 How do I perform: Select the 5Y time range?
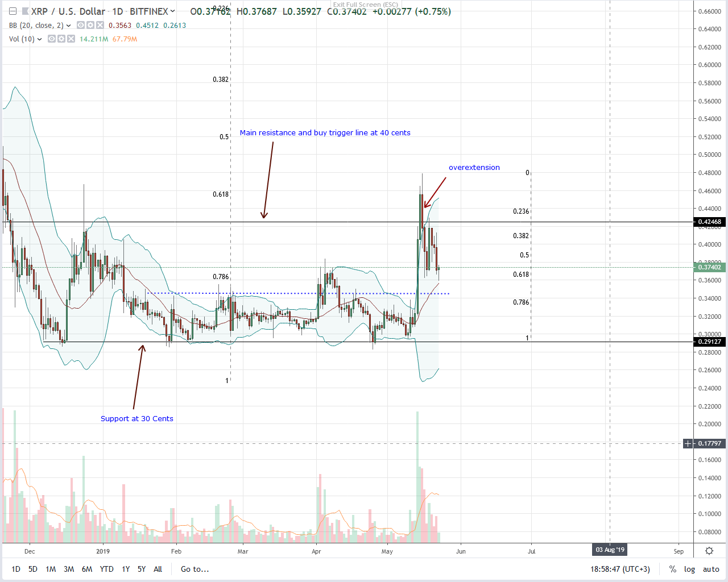(x=142, y=569)
